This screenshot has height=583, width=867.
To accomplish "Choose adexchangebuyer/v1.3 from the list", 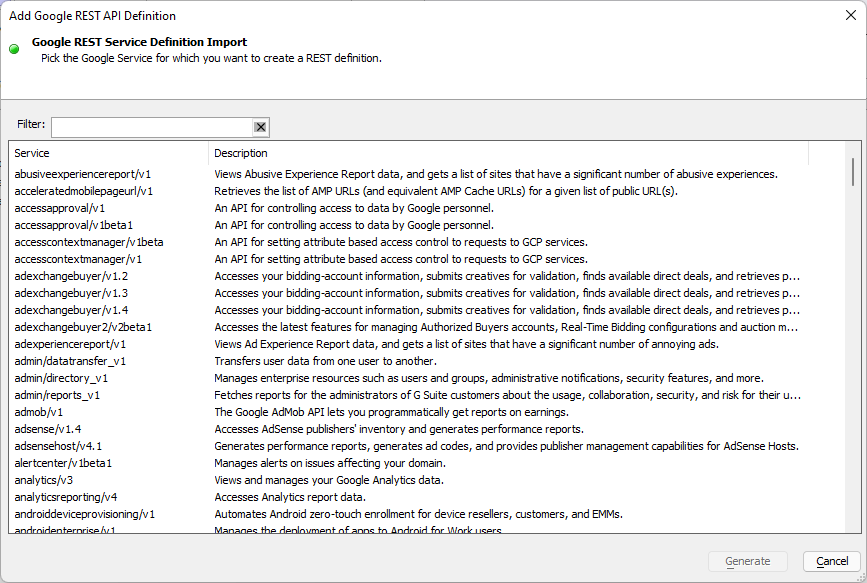I will (71, 293).
